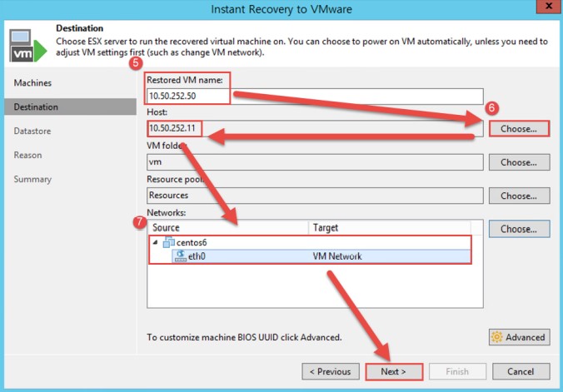Screen dimensions: 563x392
Task: Click the Resource pool field
Action: (x=315, y=196)
